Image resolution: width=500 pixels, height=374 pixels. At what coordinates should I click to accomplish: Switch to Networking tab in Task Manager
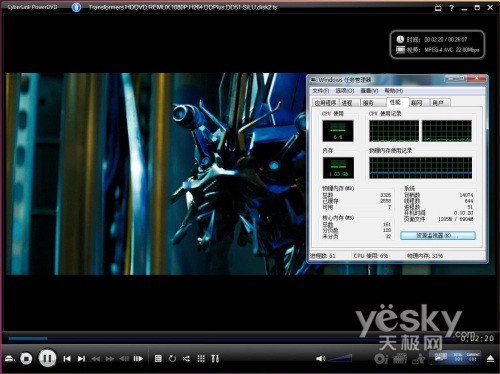point(418,103)
